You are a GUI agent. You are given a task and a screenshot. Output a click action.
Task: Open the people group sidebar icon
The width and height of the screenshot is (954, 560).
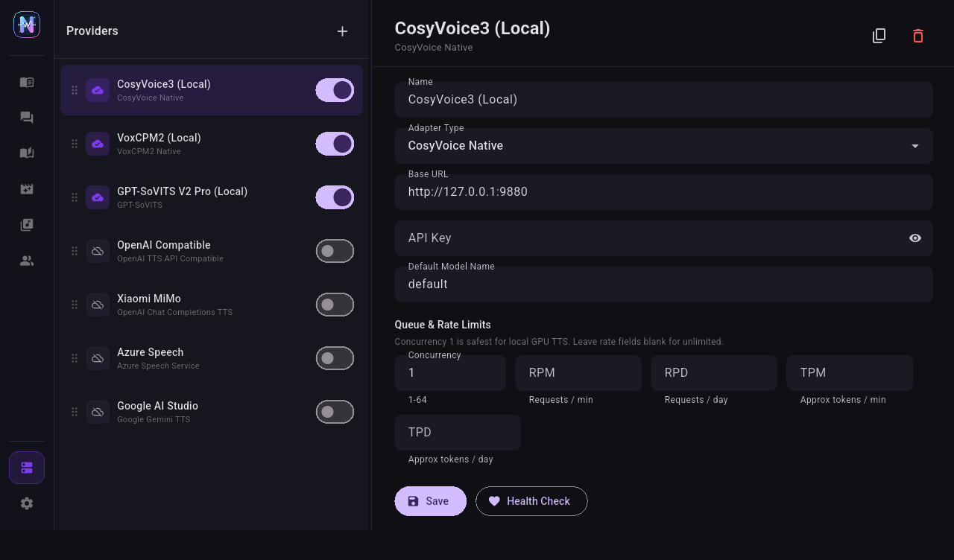pyautogui.click(x=27, y=261)
